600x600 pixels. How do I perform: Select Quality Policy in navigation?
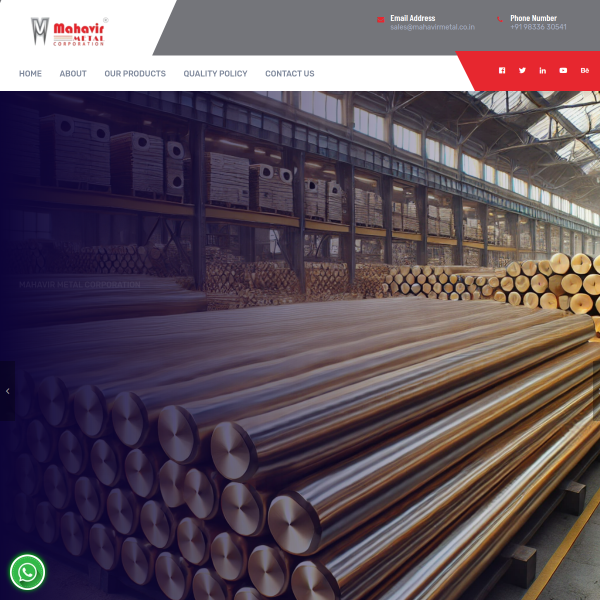point(215,74)
